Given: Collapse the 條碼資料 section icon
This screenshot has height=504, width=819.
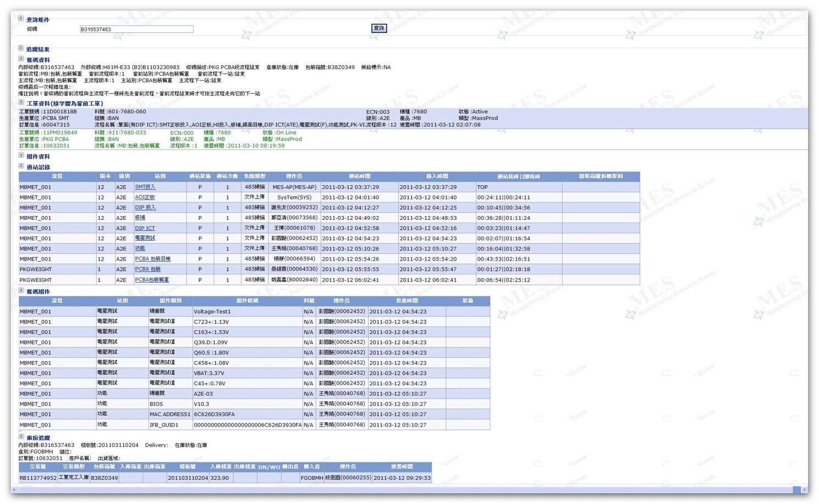Looking at the screenshot, I should click(21, 59).
